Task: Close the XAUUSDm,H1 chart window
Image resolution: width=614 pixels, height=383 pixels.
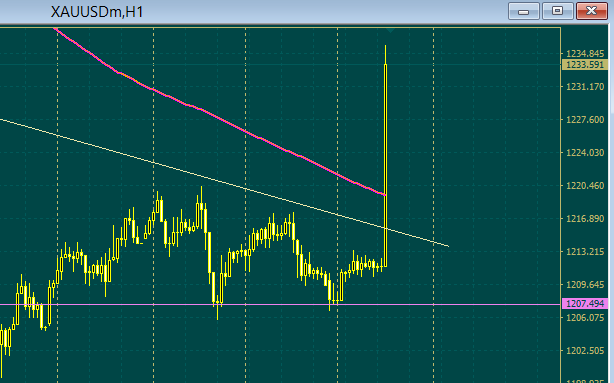Action: click(592, 11)
